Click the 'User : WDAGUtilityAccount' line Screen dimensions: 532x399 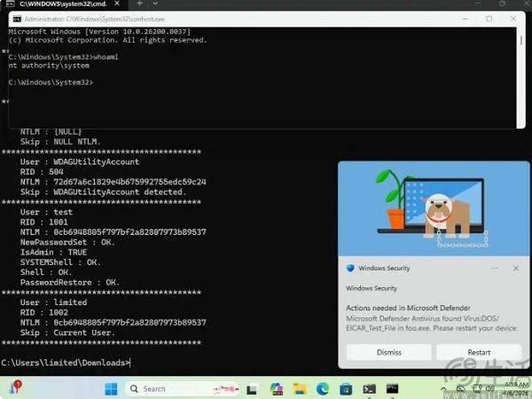(80, 162)
